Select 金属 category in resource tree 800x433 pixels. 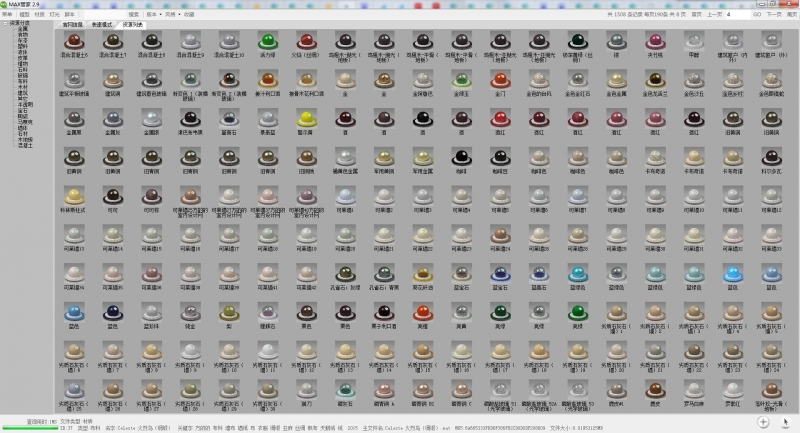pos(23,30)
